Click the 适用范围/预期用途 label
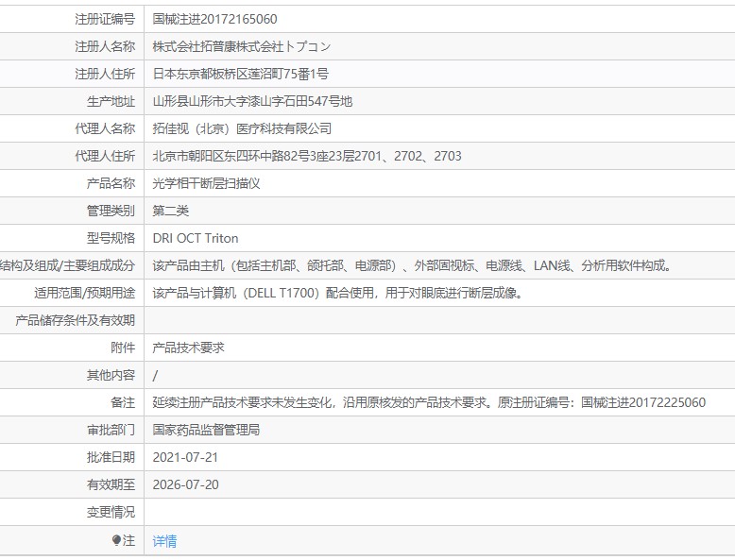Viewport: 735px width, 560px height. pos(85,293)
